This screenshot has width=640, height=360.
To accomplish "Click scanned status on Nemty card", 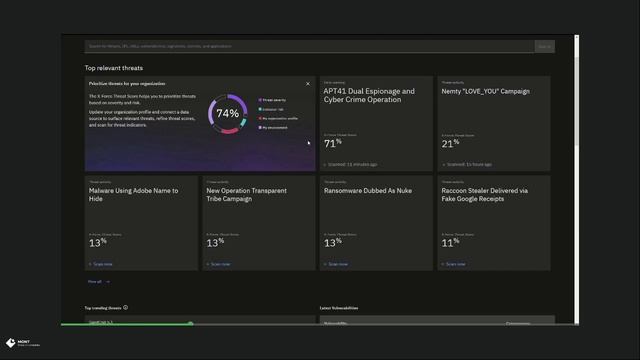I will pos(467,164).
